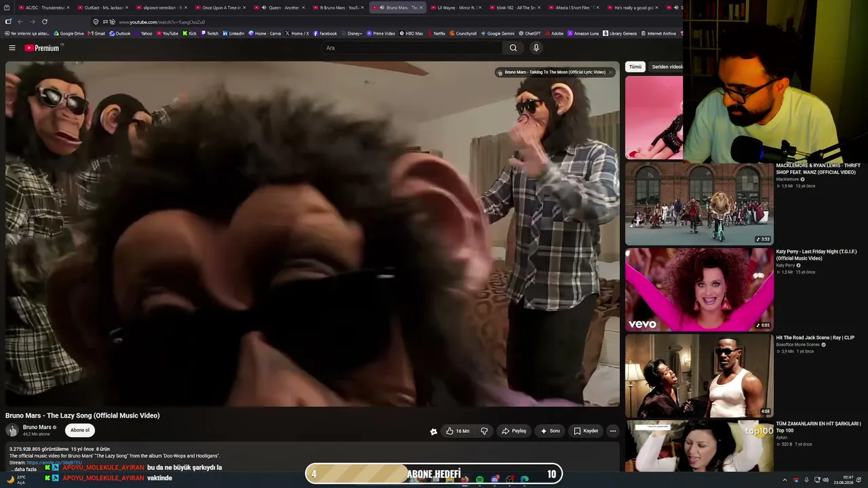Open the Prime Video bookmark

[x=380, y=33]
